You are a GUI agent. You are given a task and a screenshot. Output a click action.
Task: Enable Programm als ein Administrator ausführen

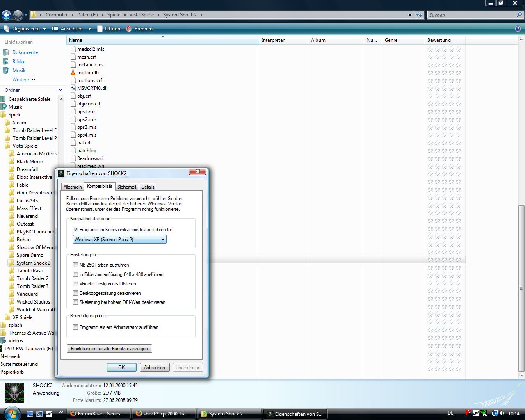pos(75,327)
